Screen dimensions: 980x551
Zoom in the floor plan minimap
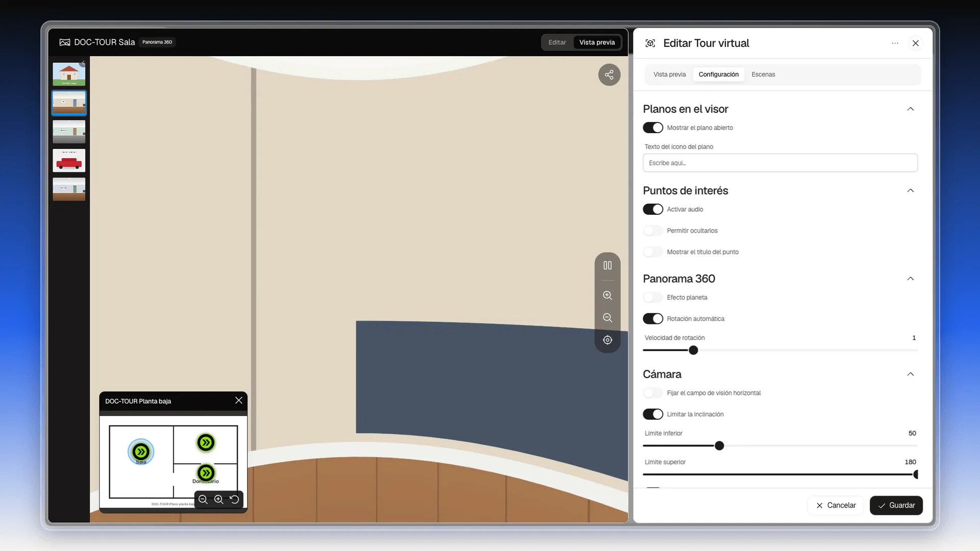[218, 499]
